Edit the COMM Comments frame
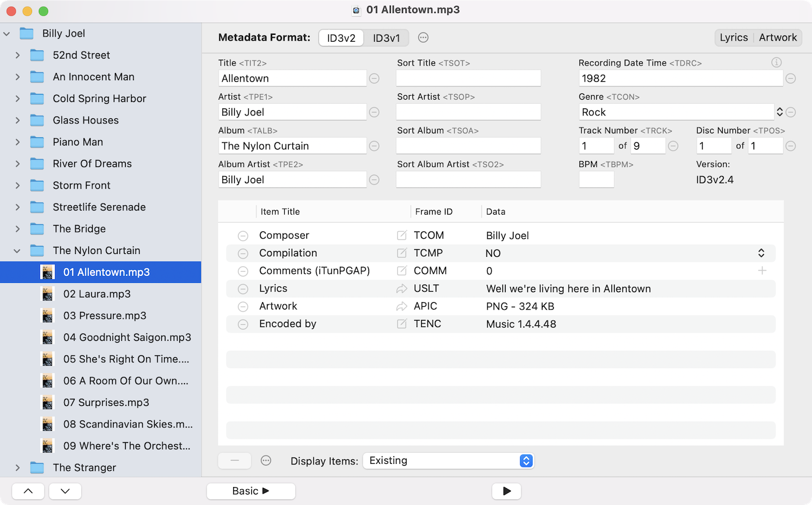The image size is (812, 505). pyautogui.click(x=401, y=271)
